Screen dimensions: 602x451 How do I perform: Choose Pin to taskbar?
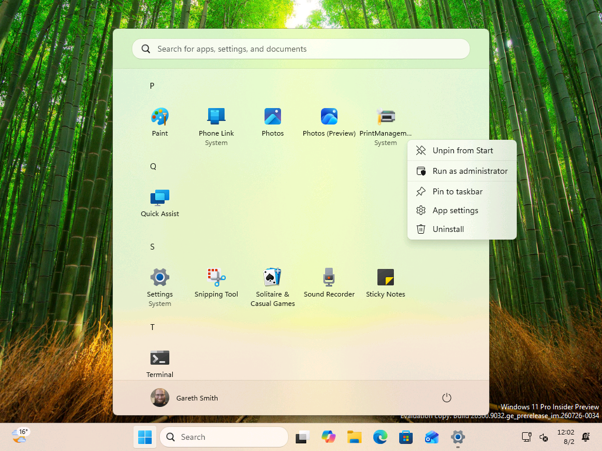coord(462,191)
